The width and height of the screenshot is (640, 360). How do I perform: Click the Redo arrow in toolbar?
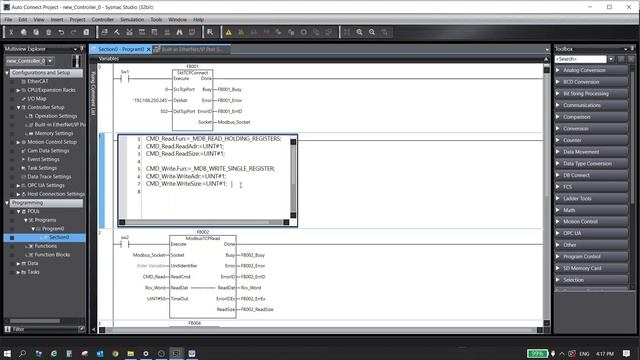[73, 32]
